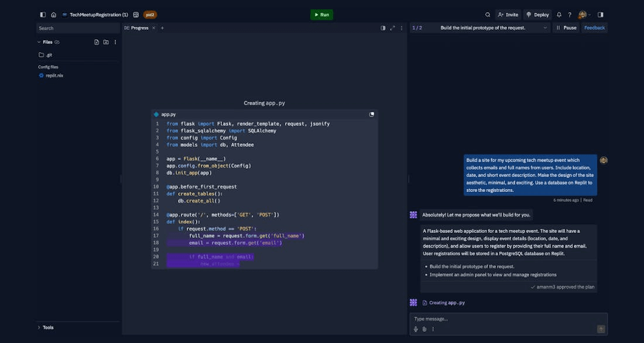644x343 pixels.
Task: Create a new file with the Files icon
Action: [x=97, y=42]
